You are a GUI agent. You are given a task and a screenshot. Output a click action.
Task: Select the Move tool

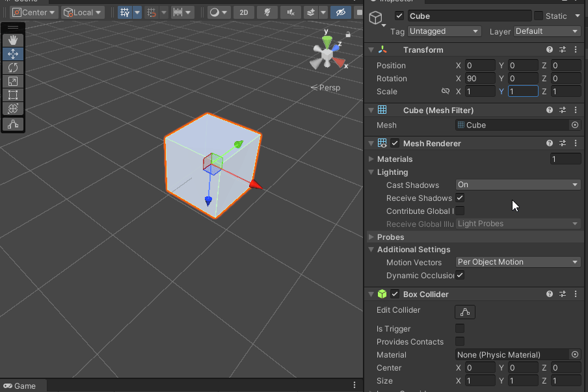[x=13, y=54]
